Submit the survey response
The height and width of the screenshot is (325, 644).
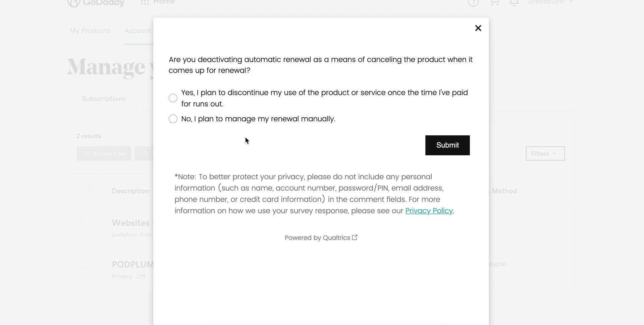[x=447, y=145]
